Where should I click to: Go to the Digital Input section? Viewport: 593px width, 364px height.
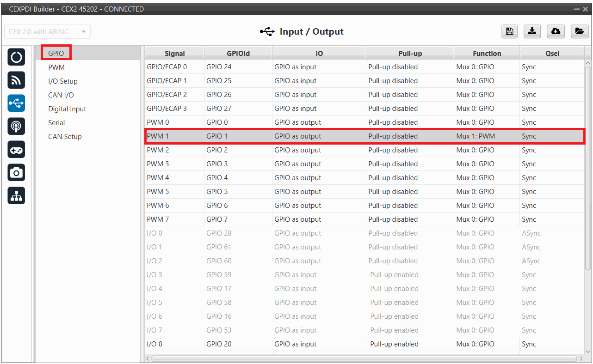pyautogui.click(x=67, y=109)
